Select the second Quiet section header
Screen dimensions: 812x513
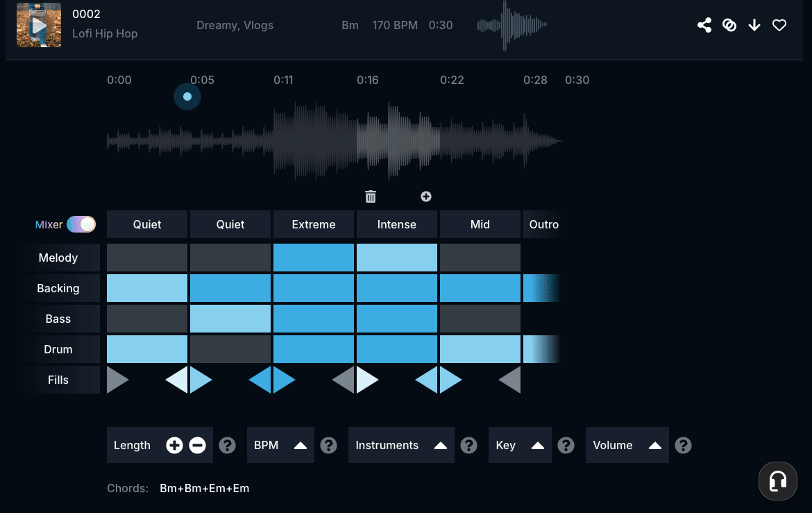coord(230,224)
